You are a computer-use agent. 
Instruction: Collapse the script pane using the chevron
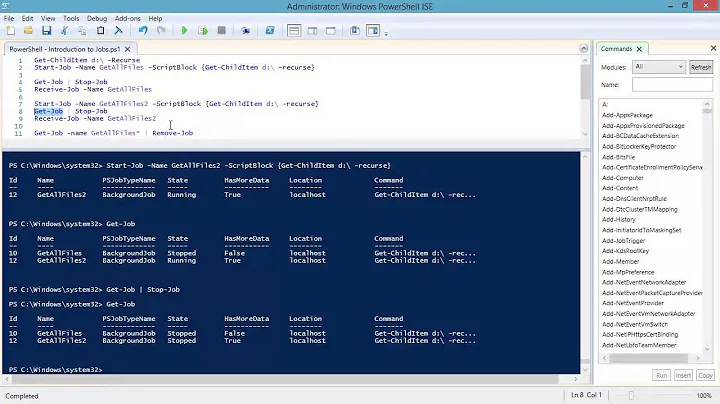pyautogui.click(x=585, y=48)
